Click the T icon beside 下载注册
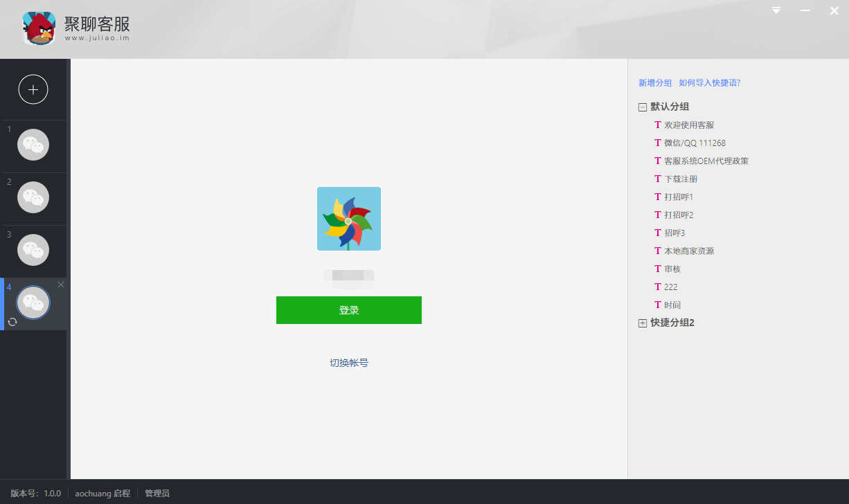This screenshot has width=849, height=504. pos(658,179)
